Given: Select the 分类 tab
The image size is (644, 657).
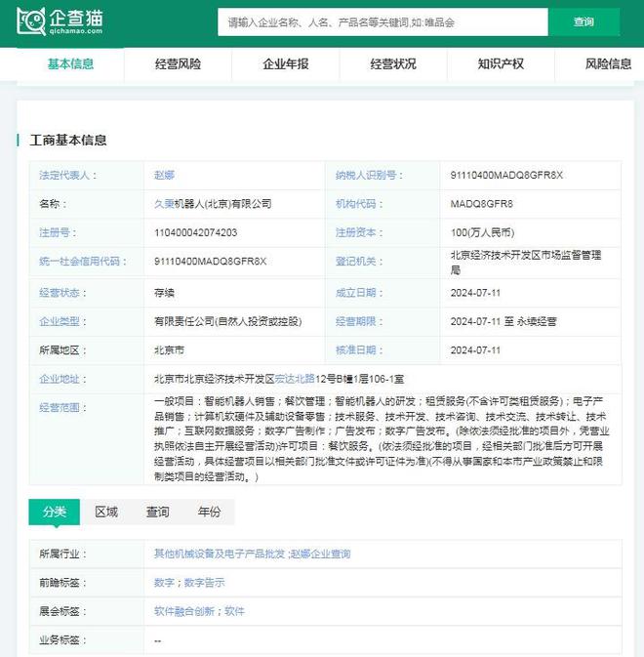Looking at the screenshot, I should tap(55, 512).
